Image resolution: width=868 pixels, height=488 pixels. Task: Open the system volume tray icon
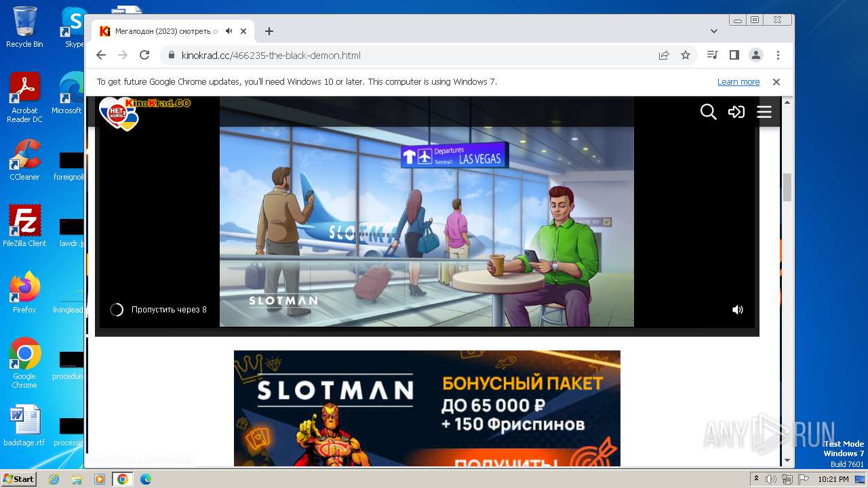point(771,479)
